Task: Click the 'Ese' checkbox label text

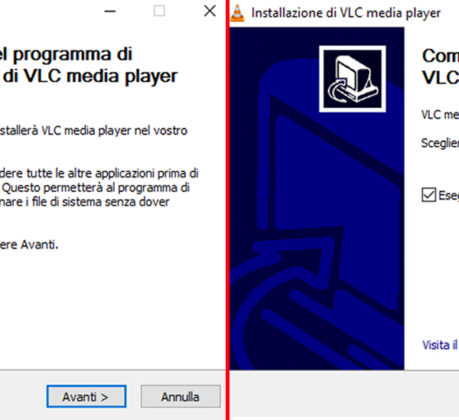Action: point(448,195)
